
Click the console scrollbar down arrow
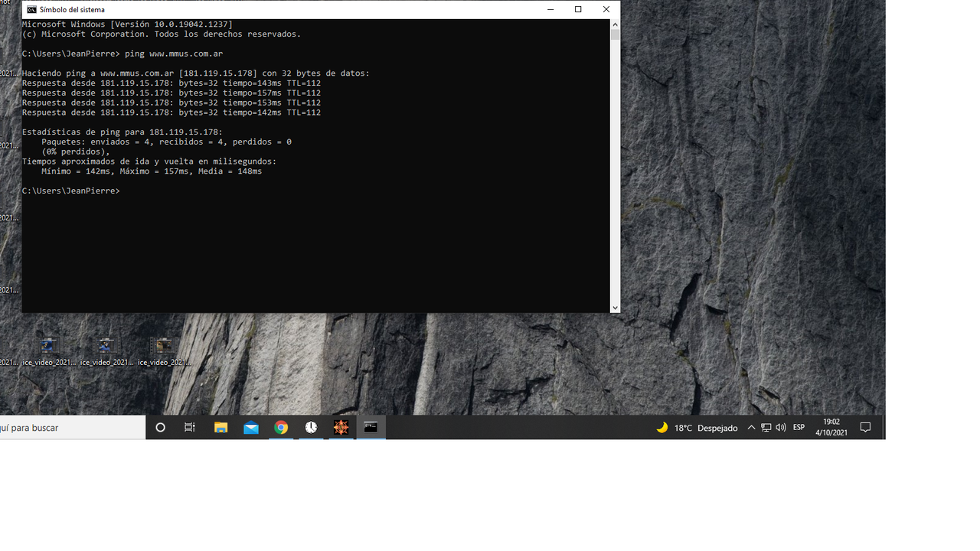(615, 308)
